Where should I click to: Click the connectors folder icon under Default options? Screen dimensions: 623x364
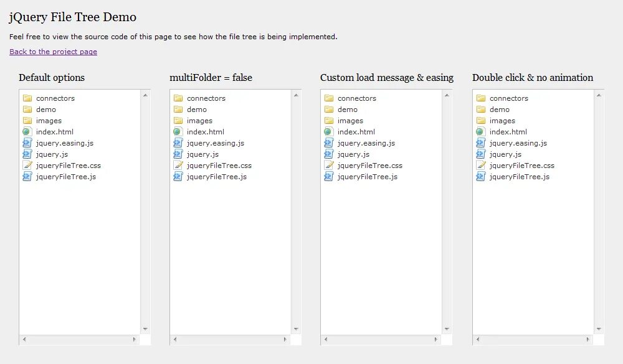tap(27, 98)
